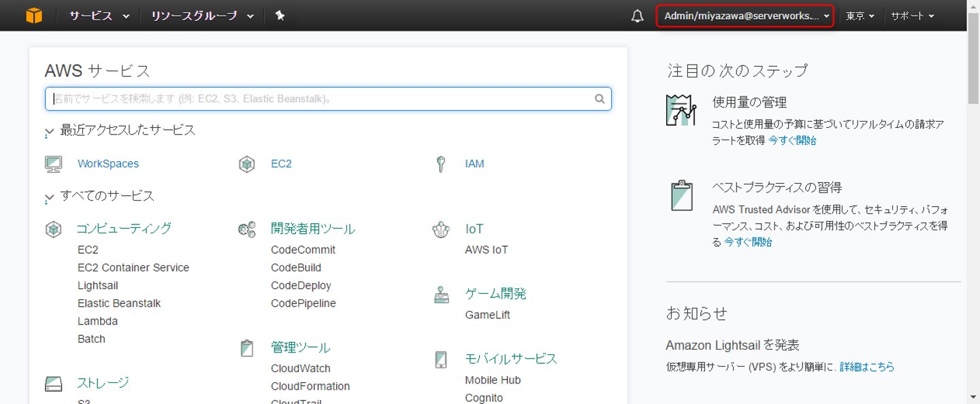The image size is (980, 404).
Task: Click the モバイルサービス phone icon
Action: [x=441, y=359]
